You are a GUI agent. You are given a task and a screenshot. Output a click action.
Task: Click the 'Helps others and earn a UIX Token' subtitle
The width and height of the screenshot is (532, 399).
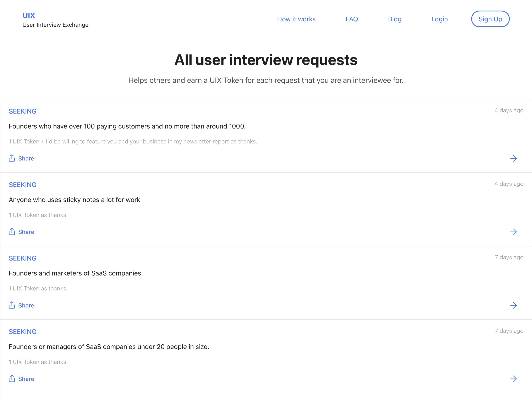click(x=266, y=80)
